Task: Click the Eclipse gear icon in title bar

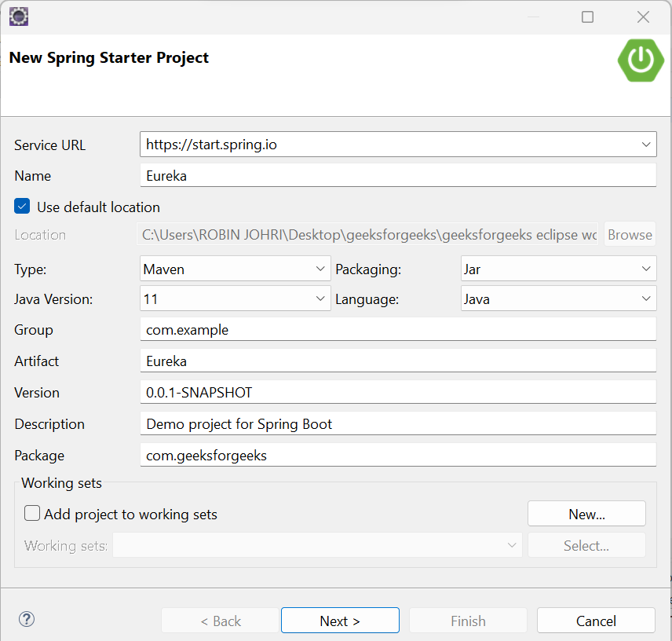Action: (x=18, y=16)
